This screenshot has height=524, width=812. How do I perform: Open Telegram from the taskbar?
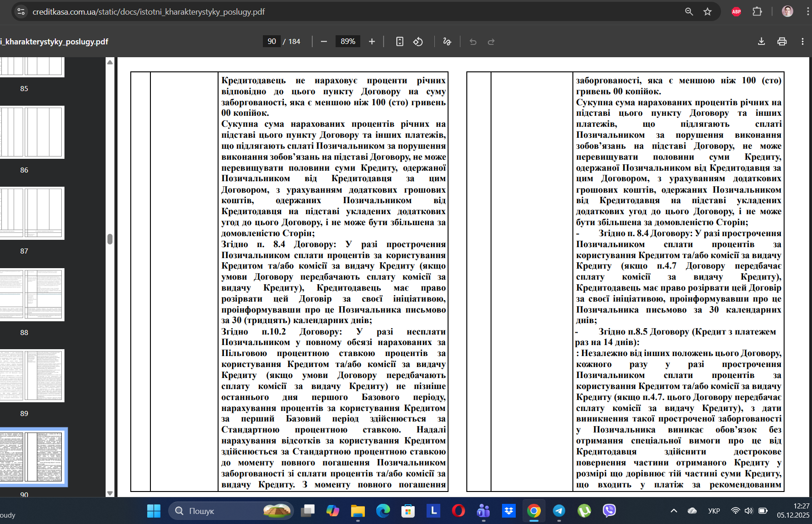[559, 511]
